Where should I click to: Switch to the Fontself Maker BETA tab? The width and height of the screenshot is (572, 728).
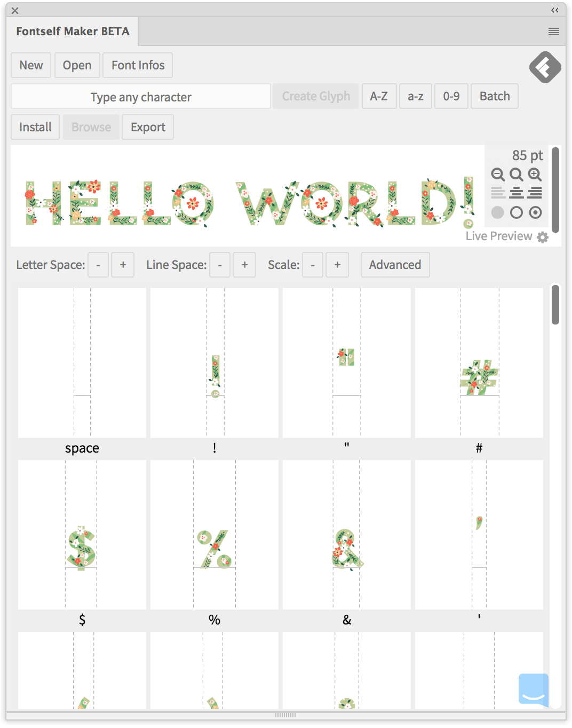tap(73, 31)
